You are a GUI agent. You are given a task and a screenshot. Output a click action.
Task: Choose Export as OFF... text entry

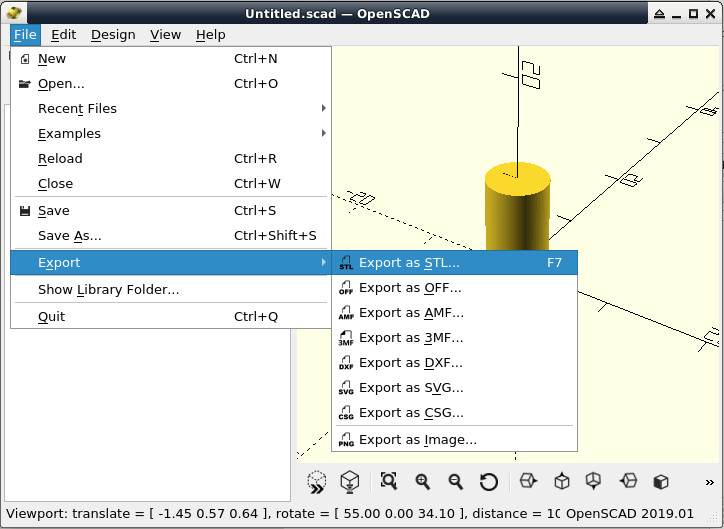click(410, 288)
